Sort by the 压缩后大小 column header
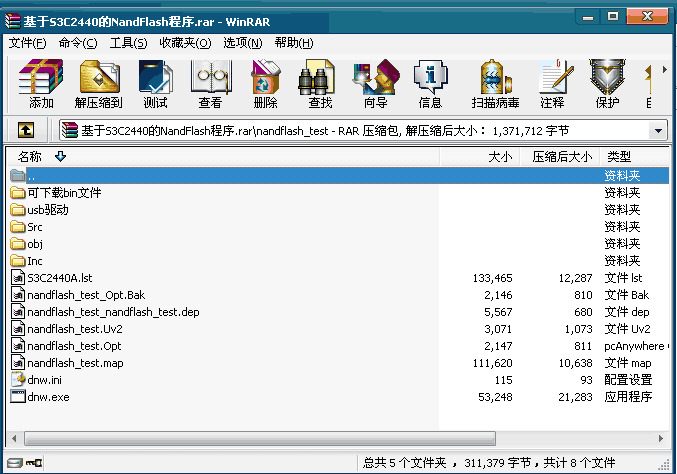The width and height of the screenshot is (677, 474). coord(560,157)
